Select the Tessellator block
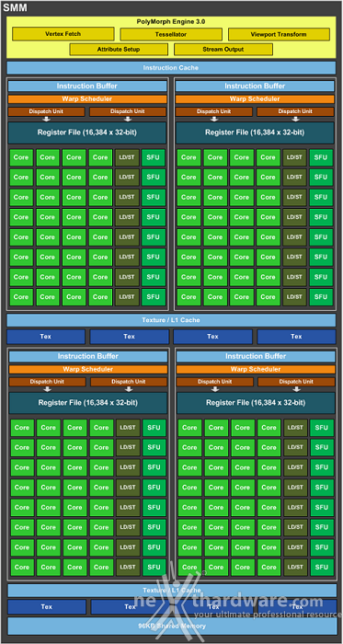Image resolution: width=343 pixels, height=644 pixels. tap(171, 35)
